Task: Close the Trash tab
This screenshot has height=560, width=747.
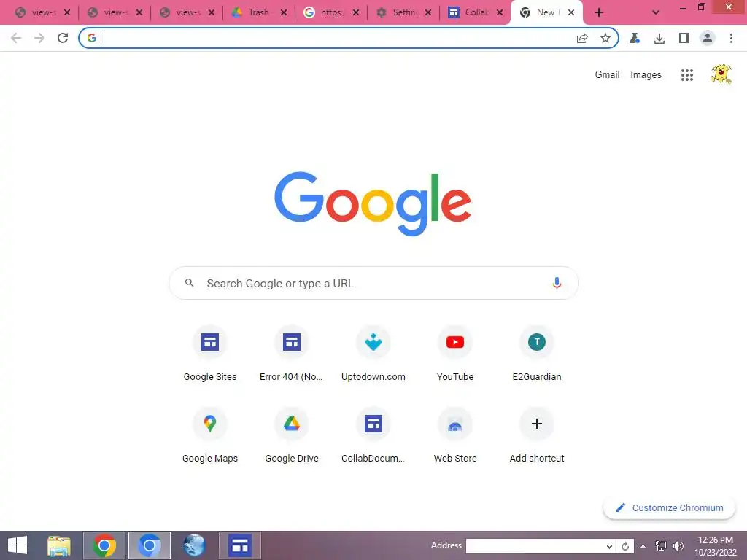Action: [284, 13]
